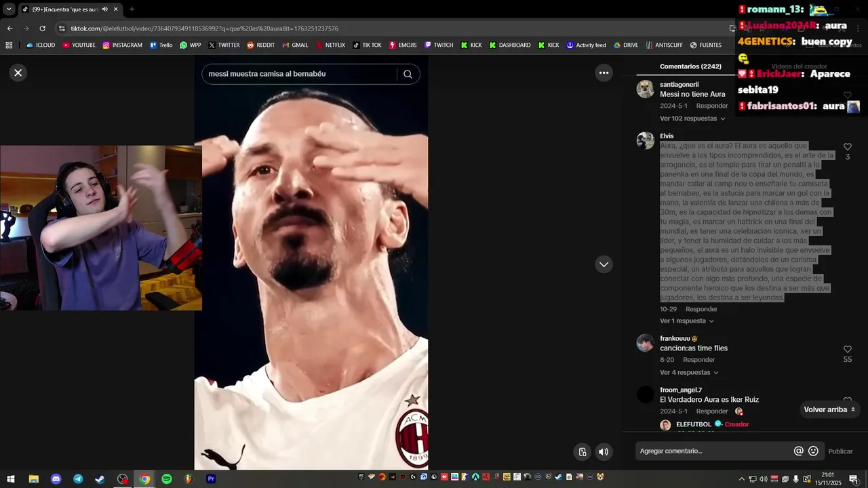The image size is (868, 488).
Task: Reply to Elvis's comment via Responder
Action: pos(701,309)
